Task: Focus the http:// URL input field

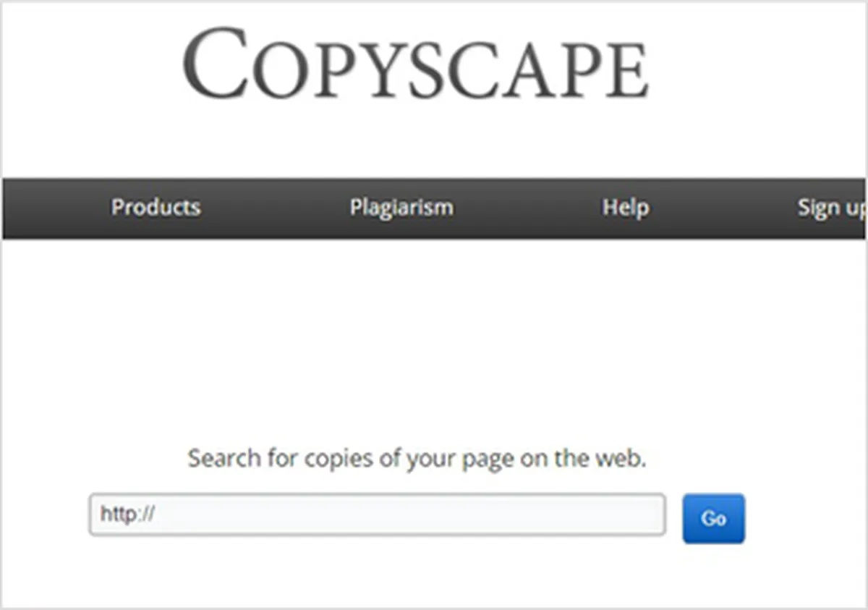Action: click(377, 515)
